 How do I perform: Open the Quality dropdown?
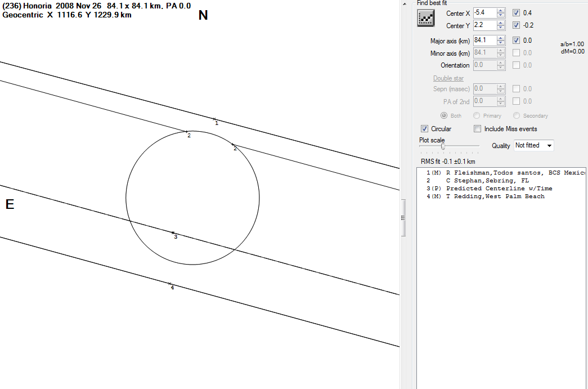point(534,145)
